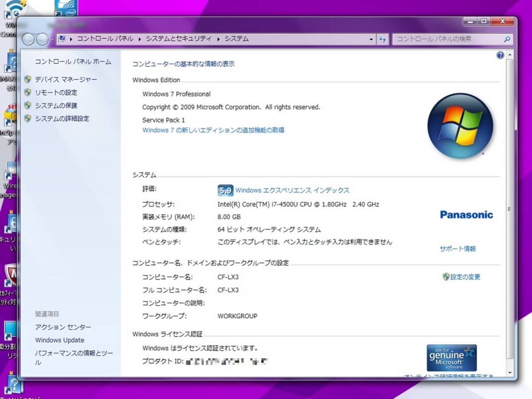Click Service Pack 1 text
Screen dimensions: 532x399
tap(164, 120)
